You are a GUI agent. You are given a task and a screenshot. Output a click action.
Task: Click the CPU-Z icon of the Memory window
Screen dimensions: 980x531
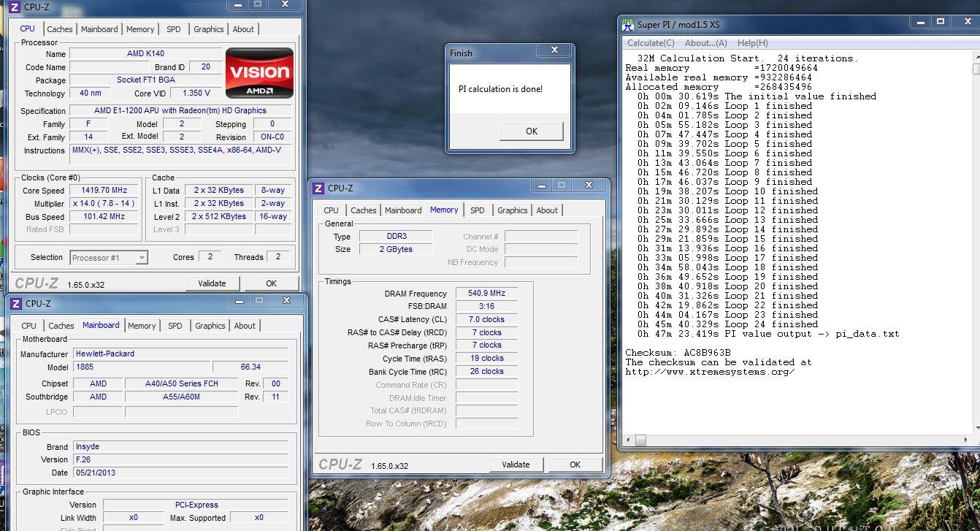[x=318, y=188]
